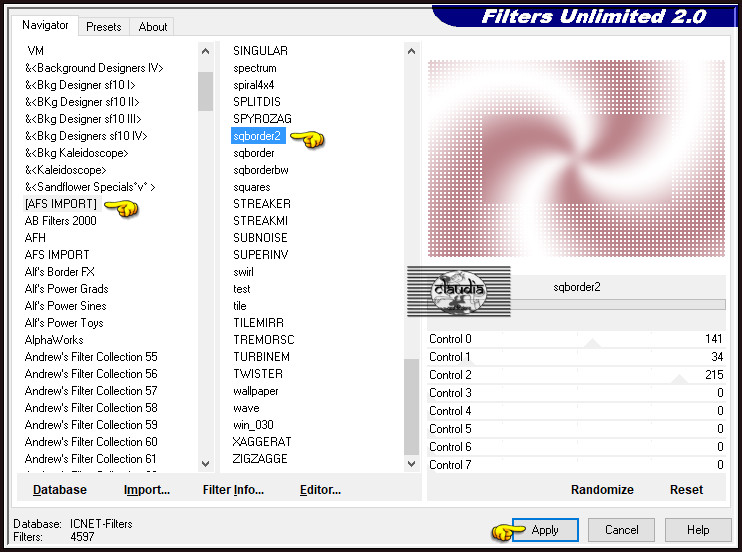The height and width of the screenshot is (552, 742).
Task: Select Andrew's Filter Collection 58
Action: [x=91, y=408]
